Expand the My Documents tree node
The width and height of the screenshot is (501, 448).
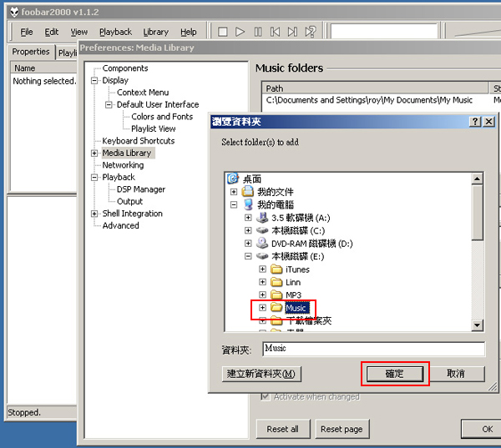tap(234, 192)
